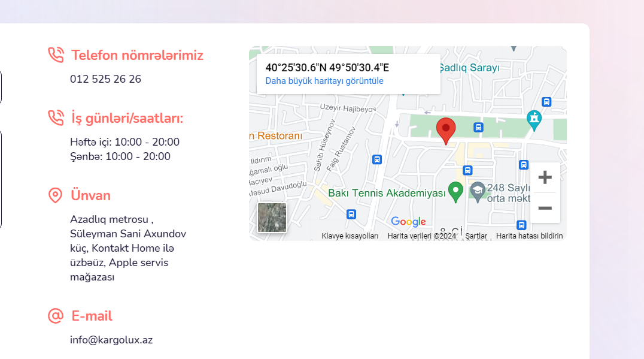The width and height of the screenshot is (644, 359).
Task: Click the bus stop icon right of red marker
Action: point(478,127)
